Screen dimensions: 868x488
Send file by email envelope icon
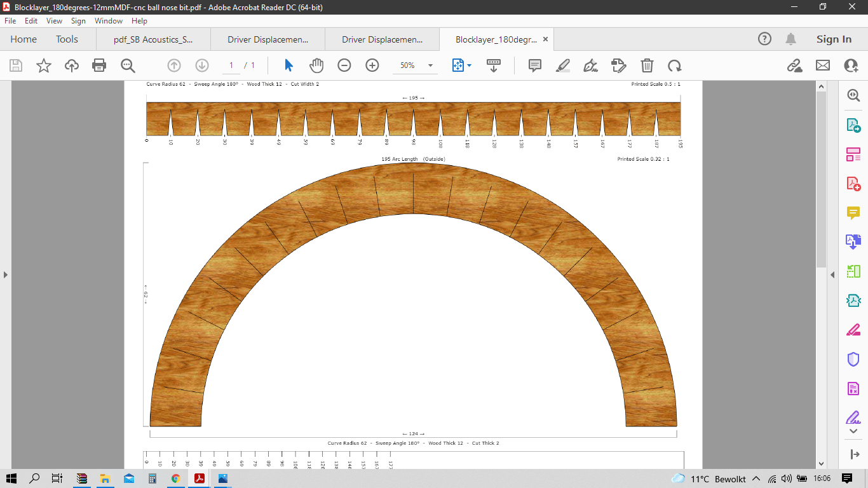click(823, 65)
